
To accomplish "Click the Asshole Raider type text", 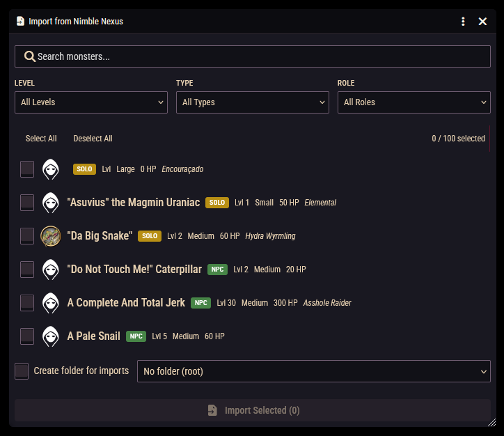I will point(327,303).
